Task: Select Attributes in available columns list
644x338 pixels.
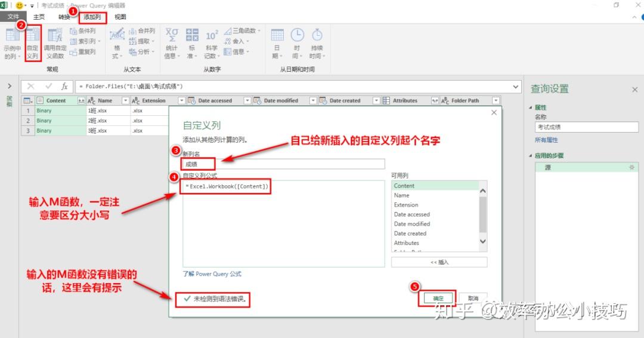Action: coord(435,242)
